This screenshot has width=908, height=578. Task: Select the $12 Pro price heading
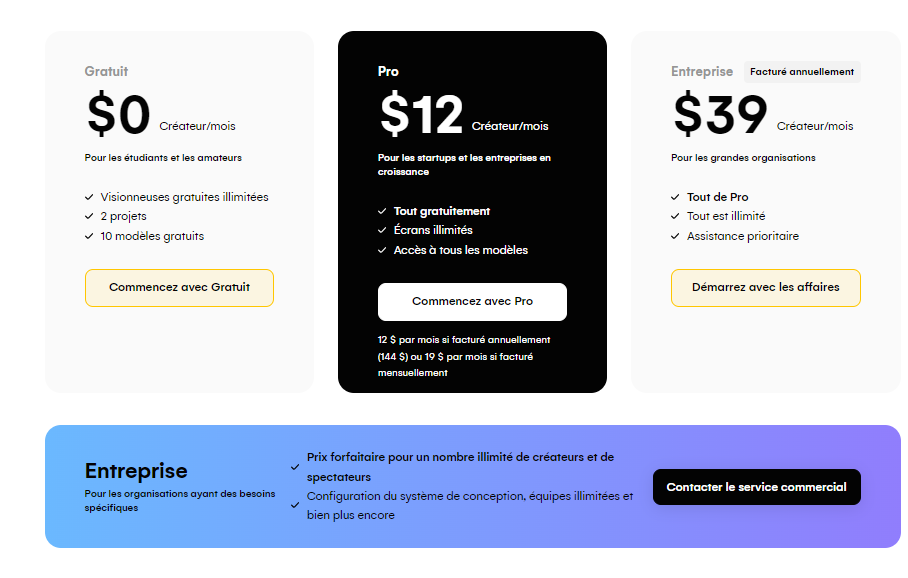pos(422,114)
